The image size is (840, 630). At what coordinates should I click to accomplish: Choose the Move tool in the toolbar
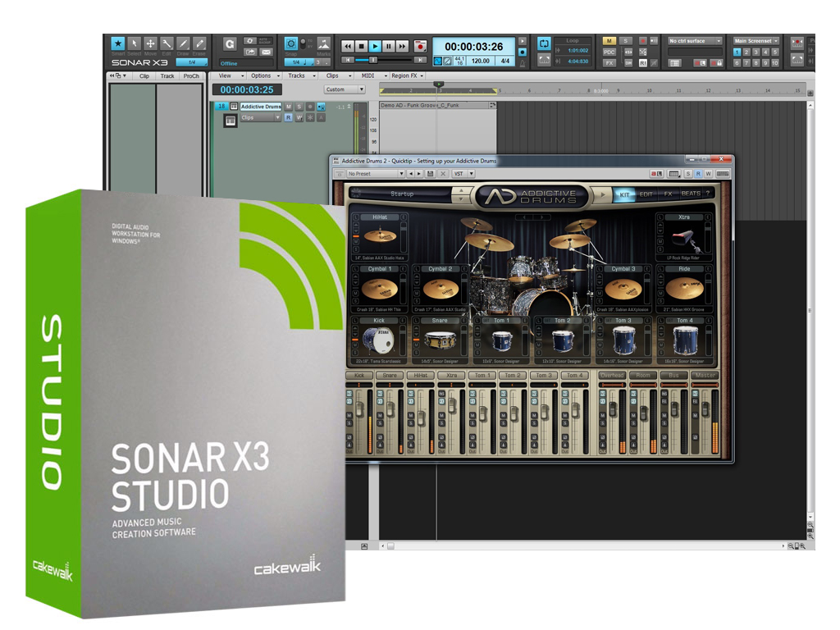click(x=150, y=43)
